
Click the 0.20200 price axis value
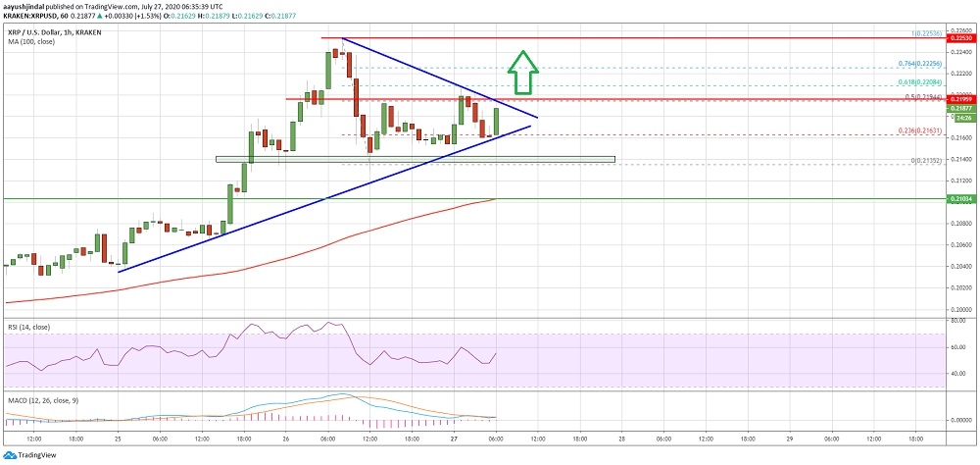[960, 287]
